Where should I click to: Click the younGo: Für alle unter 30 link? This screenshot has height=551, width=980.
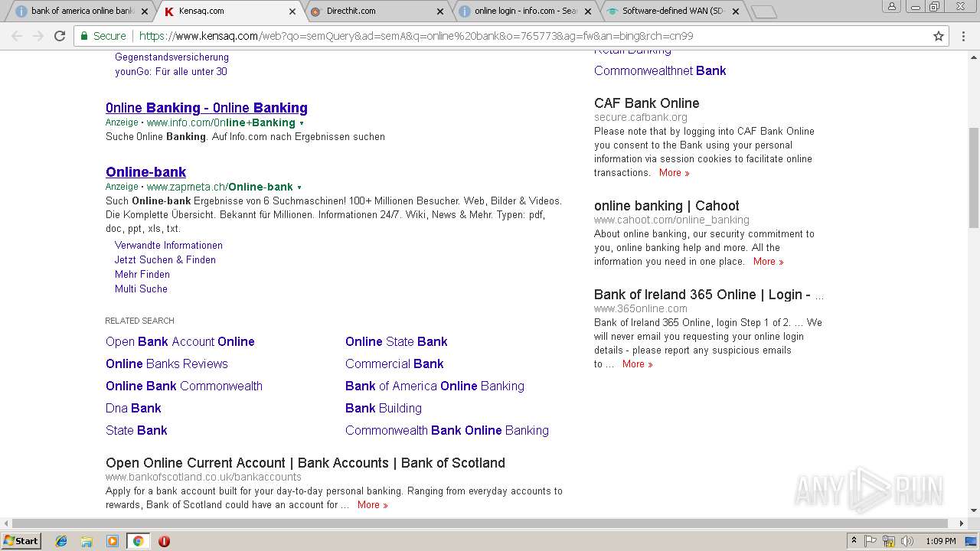[x=171, y=72]
